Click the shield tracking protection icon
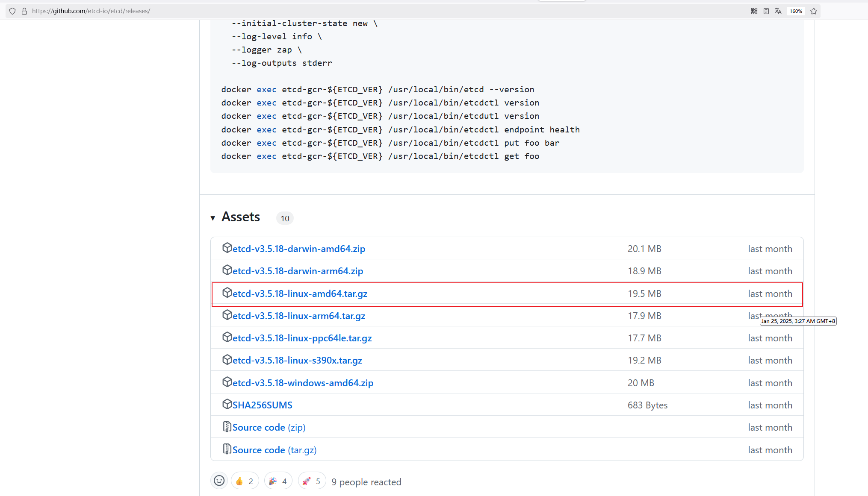Image resolution: width=868 pixels, height=496 pixels. tap(12, 11)
